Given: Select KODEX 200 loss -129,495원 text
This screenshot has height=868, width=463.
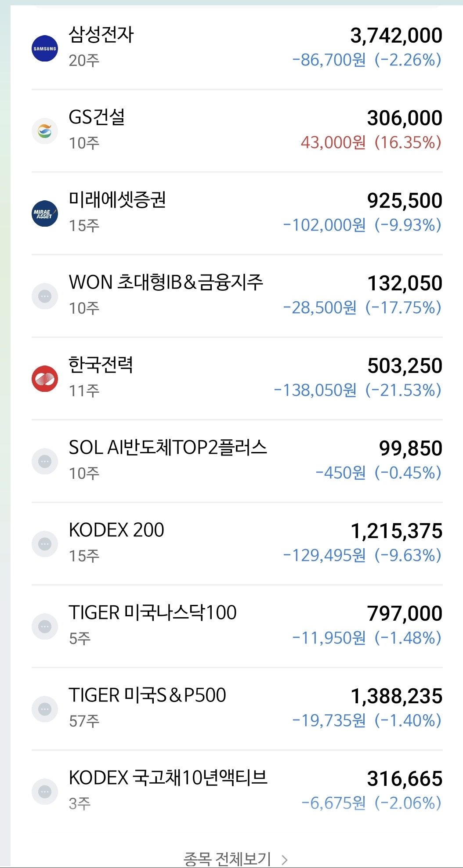Looking at the screenshot, I should (324, 555).
